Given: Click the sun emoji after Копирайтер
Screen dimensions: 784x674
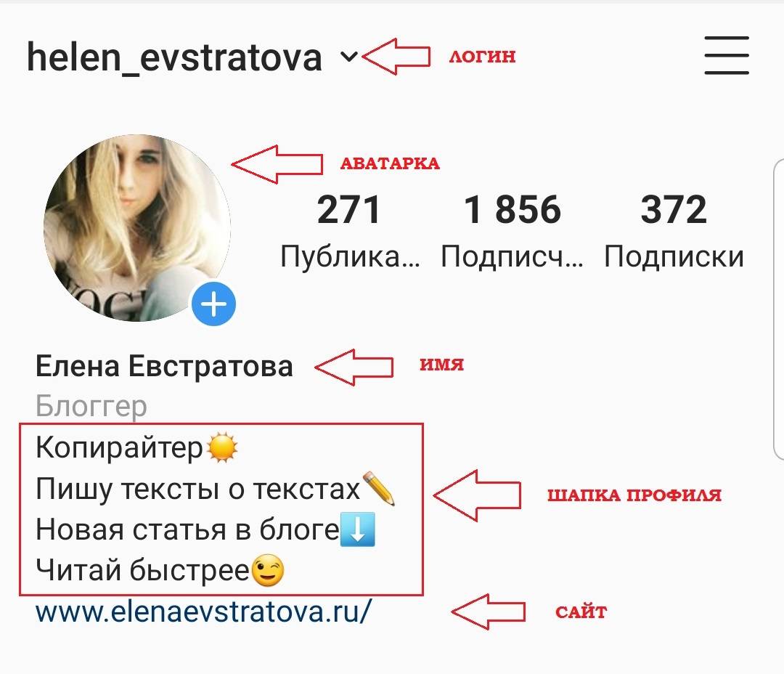Looking at the screenshot, I should (x=222, y=448).
